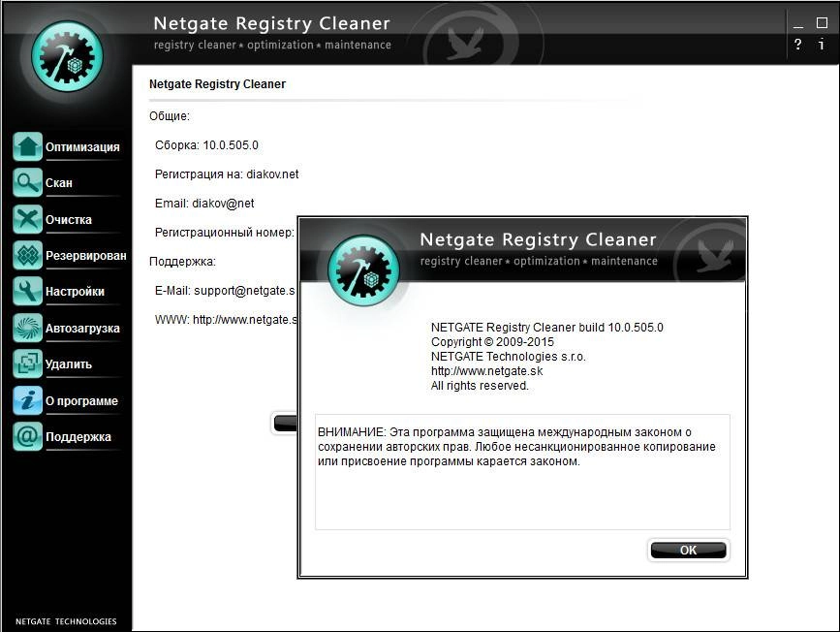840x632 pixels.
Task: Click the NETGATE Registry Cleaner build 10.0.505.0 line
Action: pyautogui.click(x=547, y=328)
